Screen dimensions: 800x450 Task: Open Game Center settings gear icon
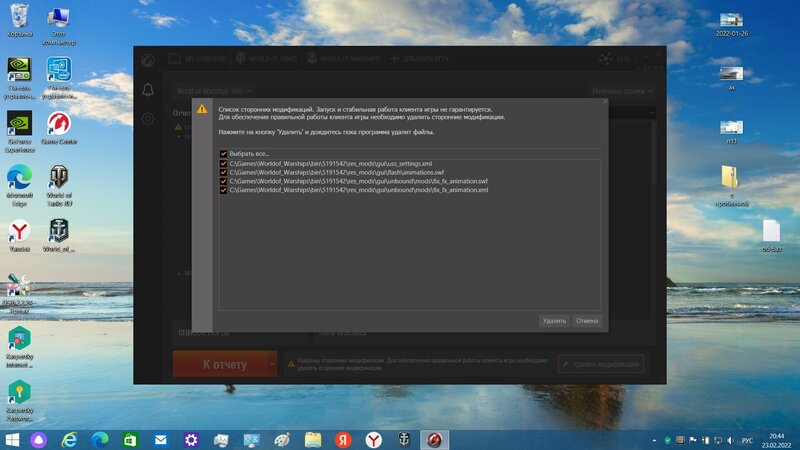(x=148, y=119)
